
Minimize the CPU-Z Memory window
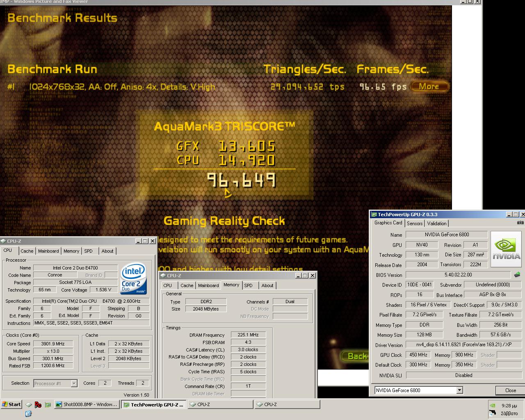(x=298, y=275)
